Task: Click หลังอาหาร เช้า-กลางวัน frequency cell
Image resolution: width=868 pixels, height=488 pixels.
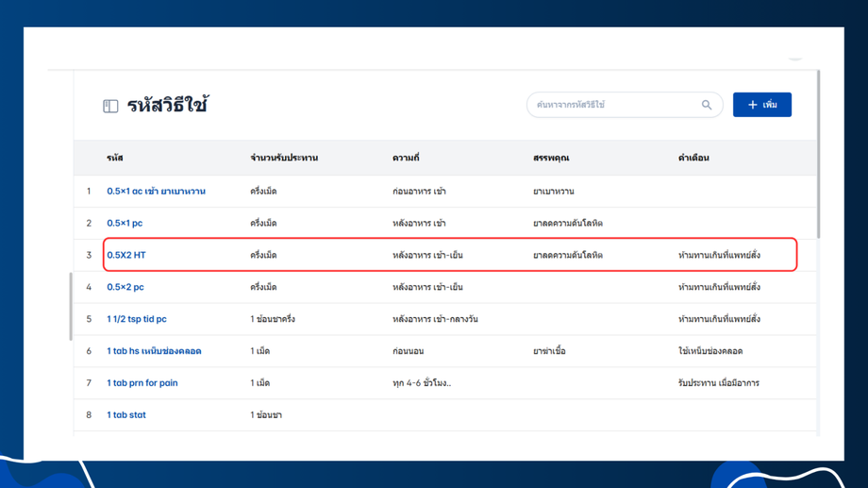Action: 435,319
